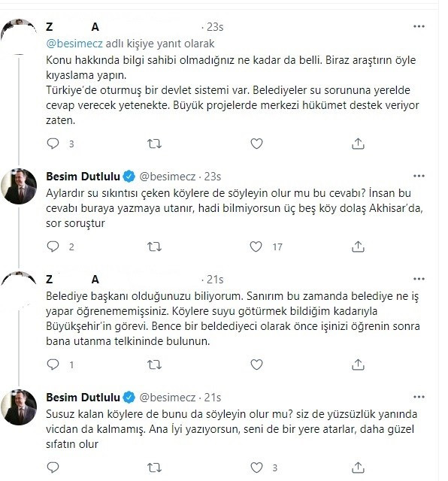The width and height of the screenshot is (448, 481).
Task: Share Besim Dutlulu's Akhisar tweet
Action: click(358, 247)
